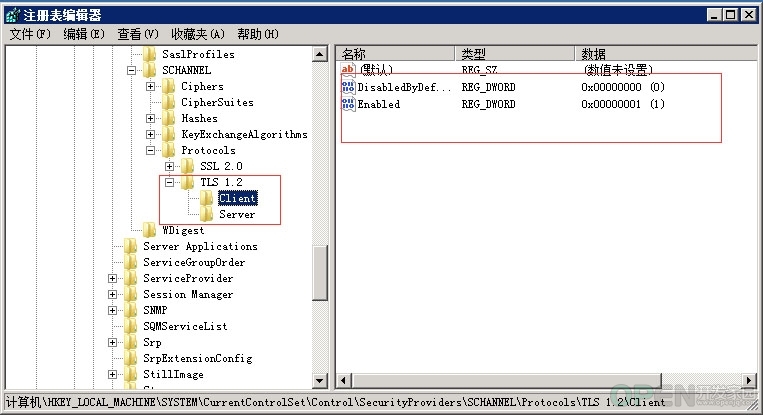Click the Enabled DWORD value icon
Screen dimensions: 763x415
[x=348, y=104]
